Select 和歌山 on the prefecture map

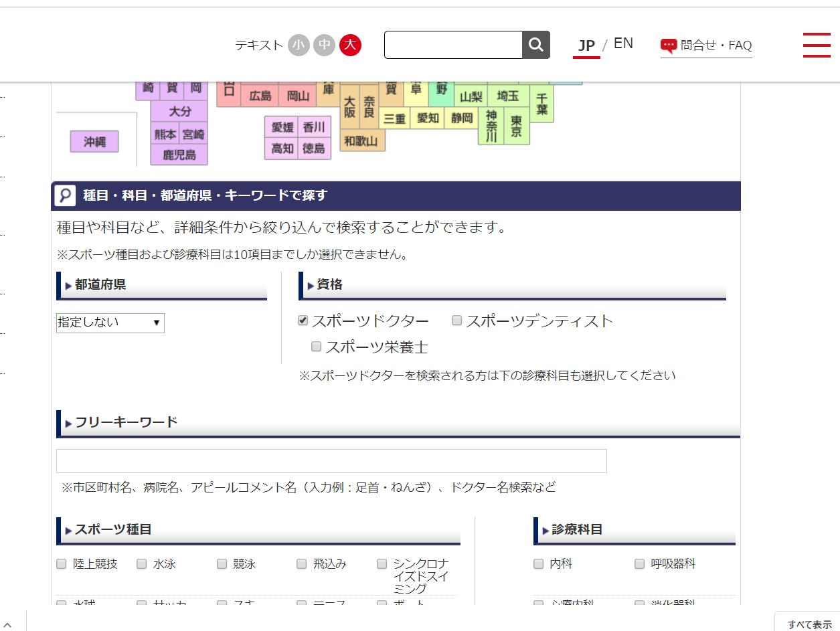pyautogui.click(x=361, y=141)
